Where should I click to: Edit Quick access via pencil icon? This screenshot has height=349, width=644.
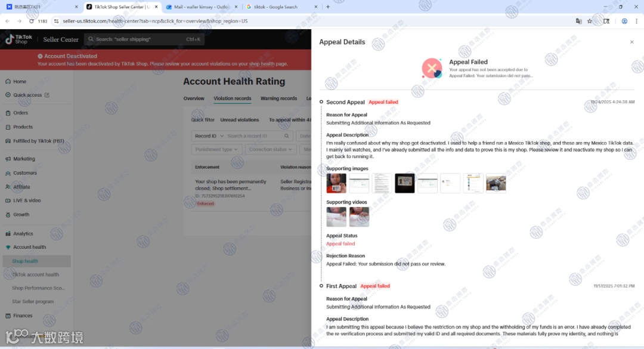click(47, 95)
